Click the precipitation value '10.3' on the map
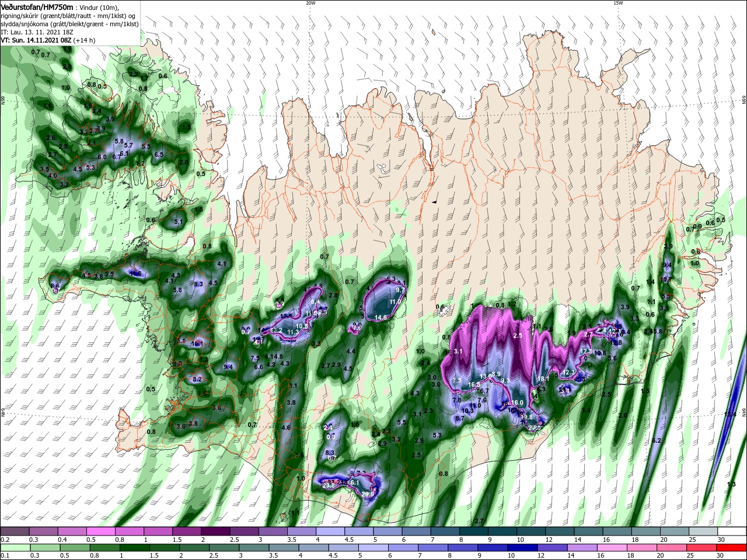Viewport: 747px width, 560px height. 467,411
